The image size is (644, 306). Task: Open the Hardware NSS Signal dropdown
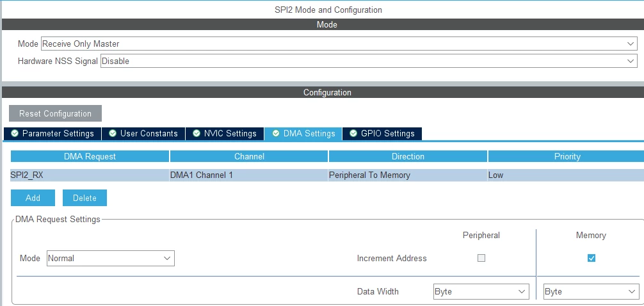(368, 61)
